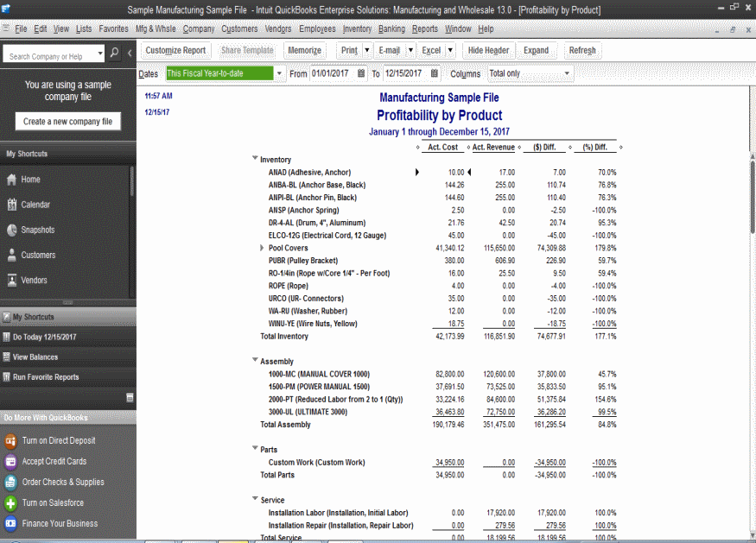Open the Lists menu
756x543 pixels.
[84, 28]
